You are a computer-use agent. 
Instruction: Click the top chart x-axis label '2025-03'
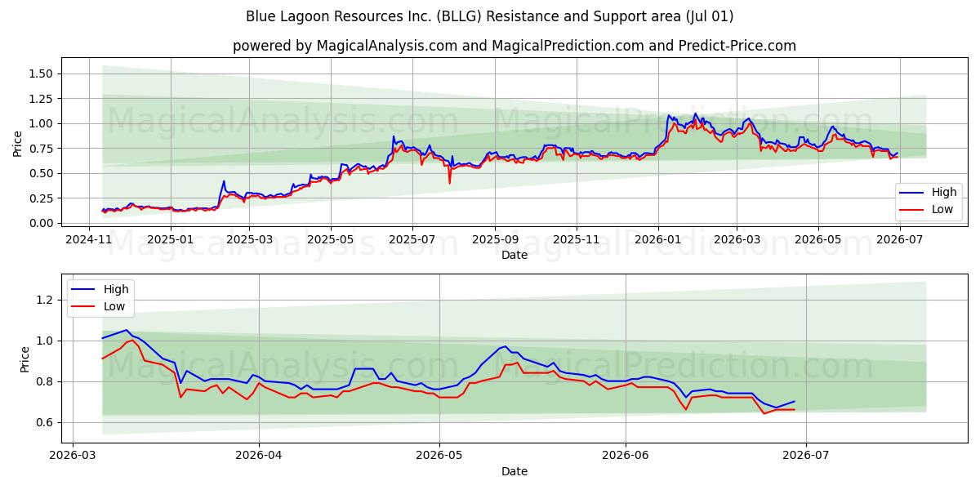click(249, 239)
